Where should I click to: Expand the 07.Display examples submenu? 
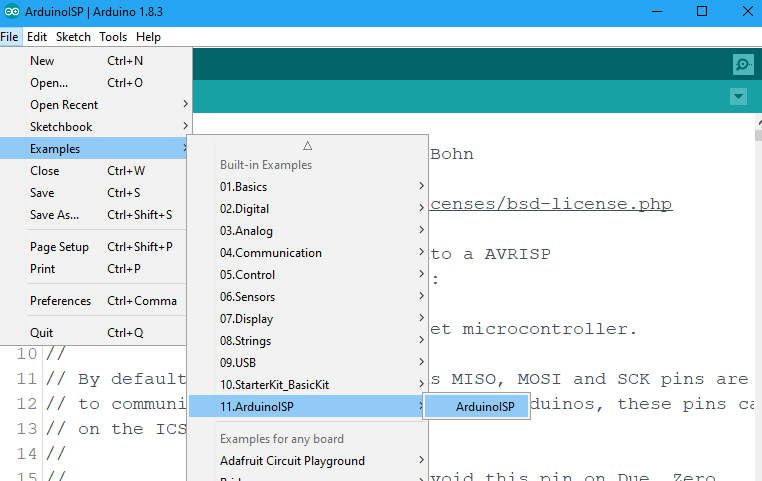click(x=308, y=319)
